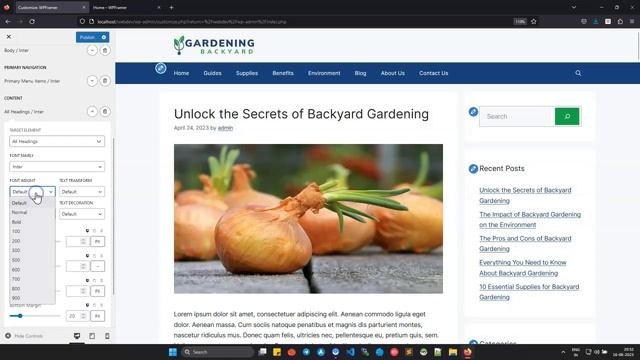640x360 pixels.
Task: Delete the Primary Menu Items / Inter rule
Action: [105, 81]
